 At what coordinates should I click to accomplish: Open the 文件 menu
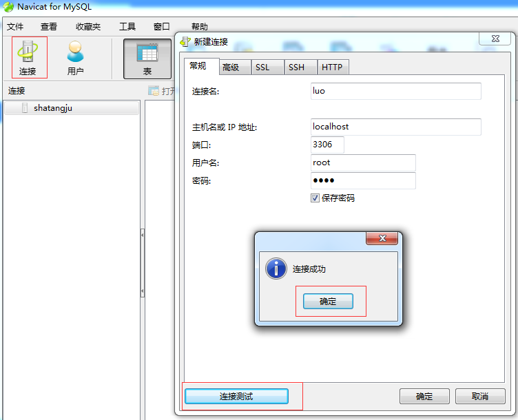pyautogui.click(x=15, y=26)
